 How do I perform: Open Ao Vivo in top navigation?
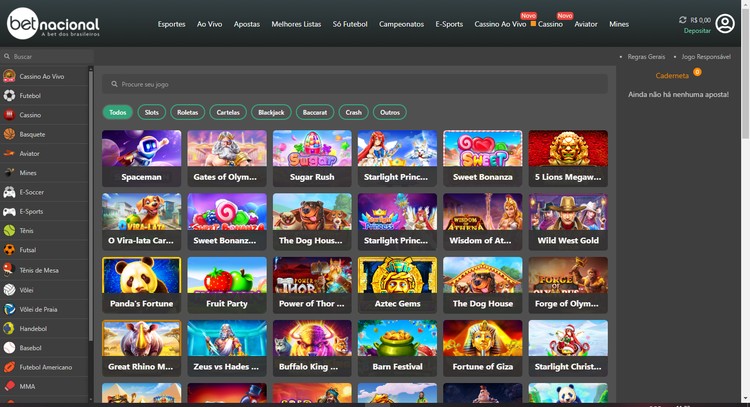(x=210, y=24)
